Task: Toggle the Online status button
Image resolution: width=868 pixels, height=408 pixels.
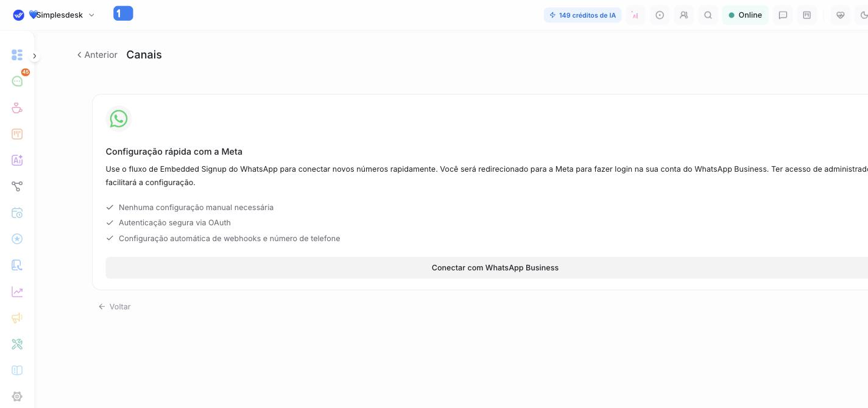Action: (x=745, y=15)
